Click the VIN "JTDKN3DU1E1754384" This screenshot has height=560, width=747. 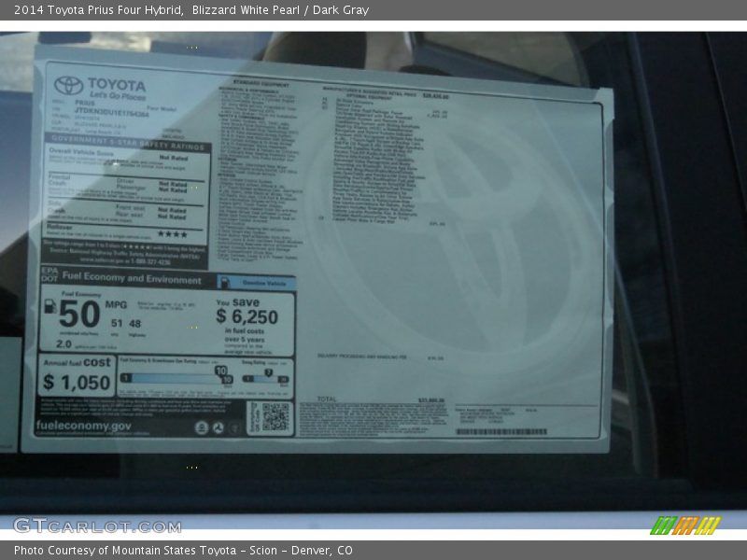pyautogui.click(x=112, y=112)
